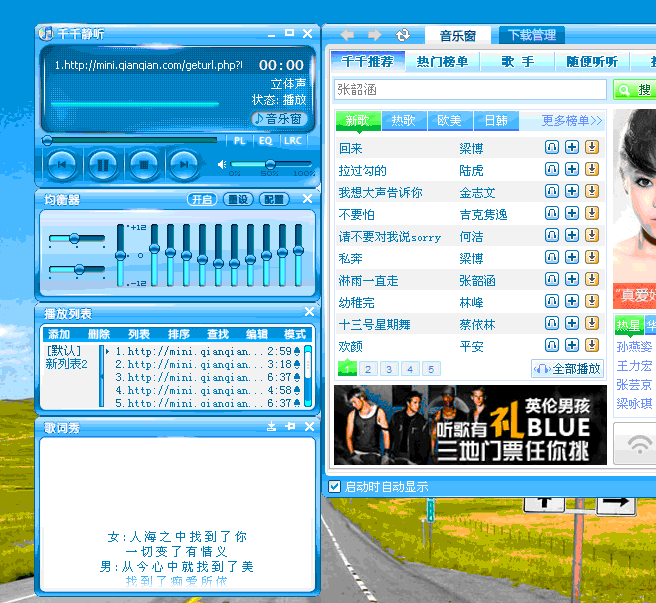The width and height of the screenshot is (656, 603).
Task: Add 淋雨一直走 to playlist
Action: 571,280
